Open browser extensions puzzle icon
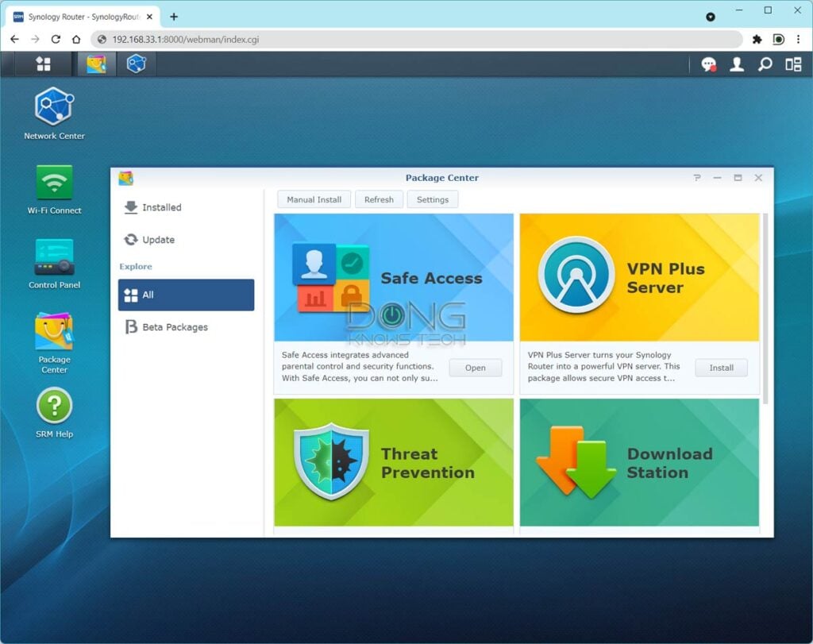Screen dimensions: 813x644 pos(757,40)
